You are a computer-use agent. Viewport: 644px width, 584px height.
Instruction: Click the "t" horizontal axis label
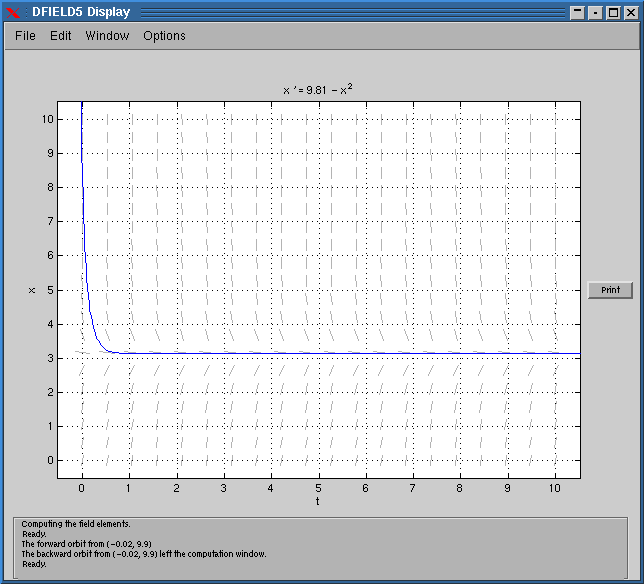(x=318, y=502)
